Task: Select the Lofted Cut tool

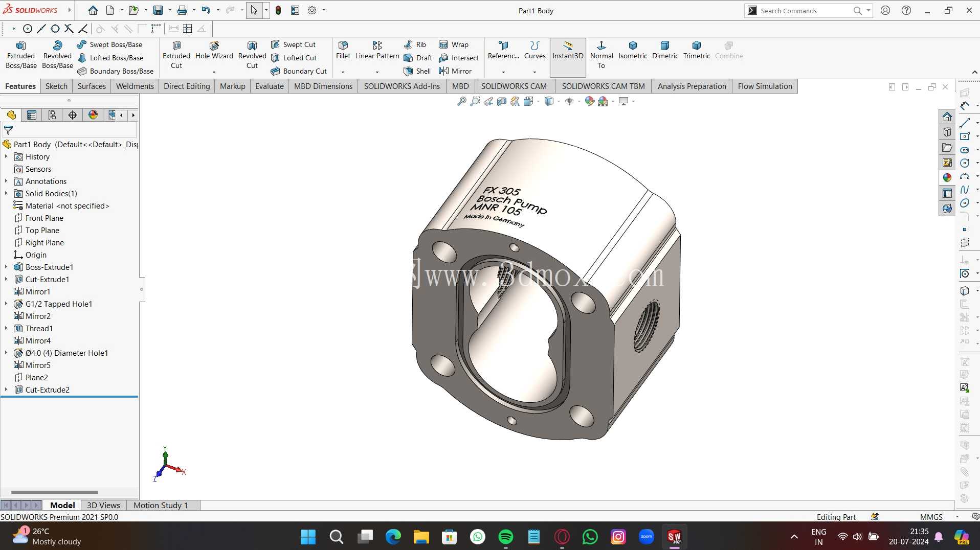Action: 294,58
